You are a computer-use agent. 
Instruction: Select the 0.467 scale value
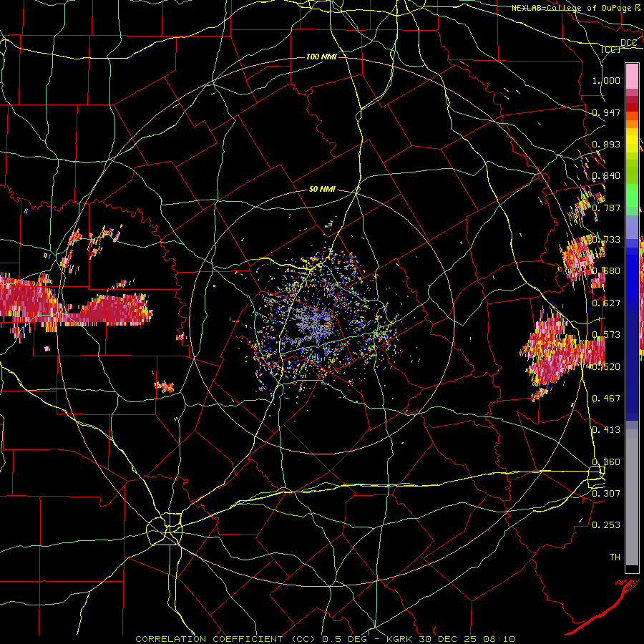click(x=606, y=398)
